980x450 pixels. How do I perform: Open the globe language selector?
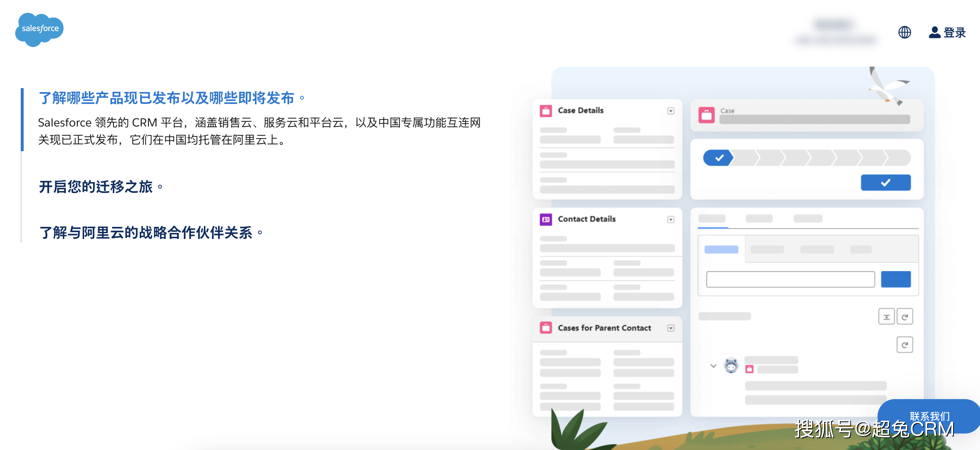(x=904, y=32)
